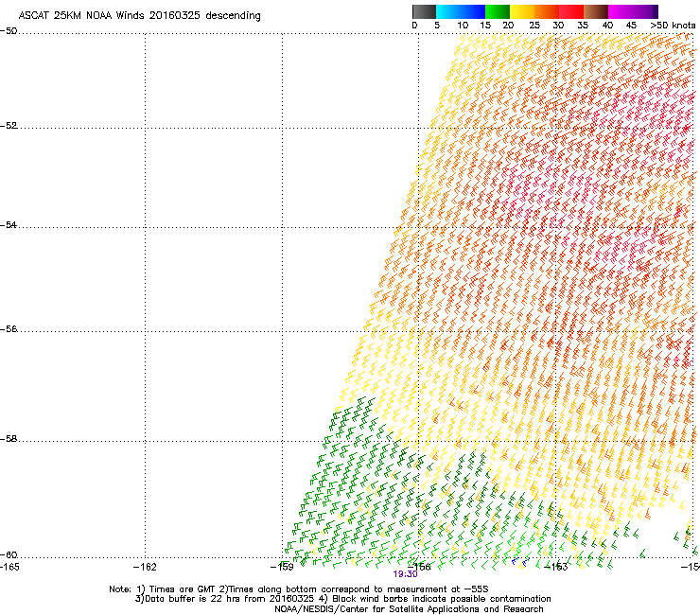The width and height of the screenshot is (700, 615).
Task: Click the legend label '45' knots
Action: click(631, 26)
